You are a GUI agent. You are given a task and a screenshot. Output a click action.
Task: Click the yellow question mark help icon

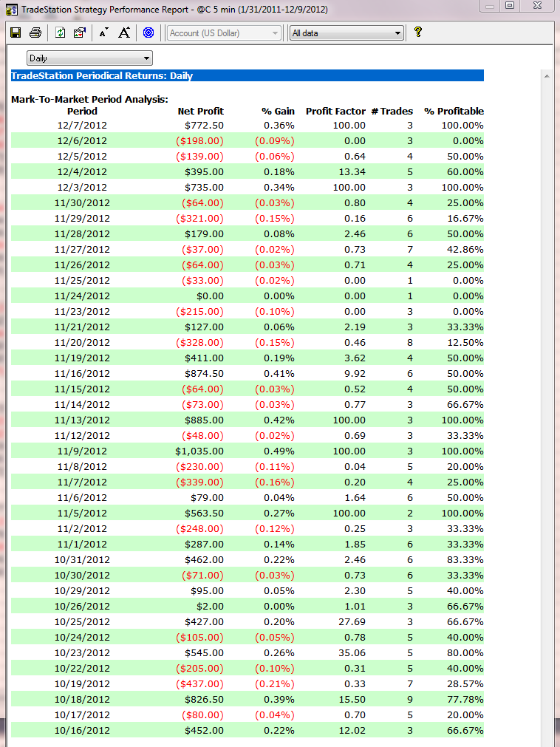417,33
